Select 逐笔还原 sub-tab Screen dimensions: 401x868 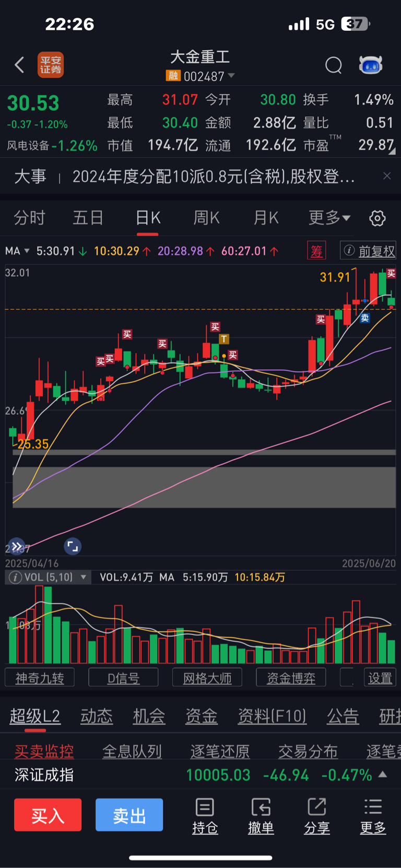(x=220, y=751)
